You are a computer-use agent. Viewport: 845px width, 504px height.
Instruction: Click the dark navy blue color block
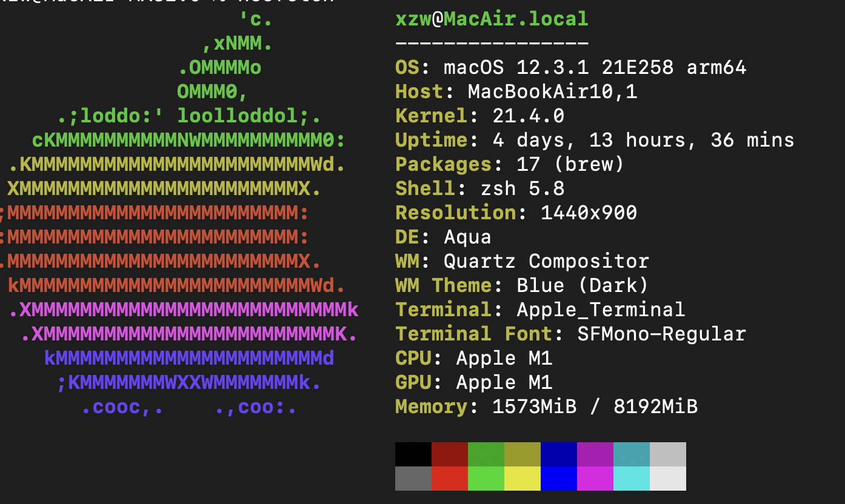click(x=559, y=454)
